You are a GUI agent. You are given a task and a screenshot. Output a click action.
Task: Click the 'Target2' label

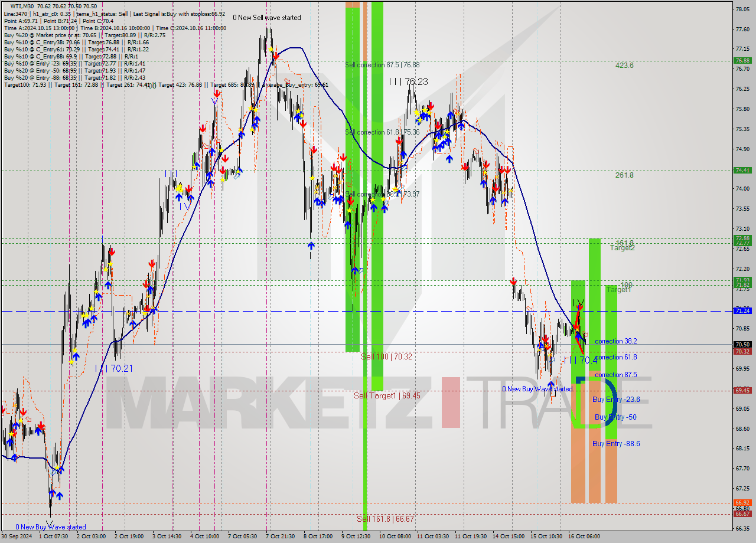pos(623,248)
